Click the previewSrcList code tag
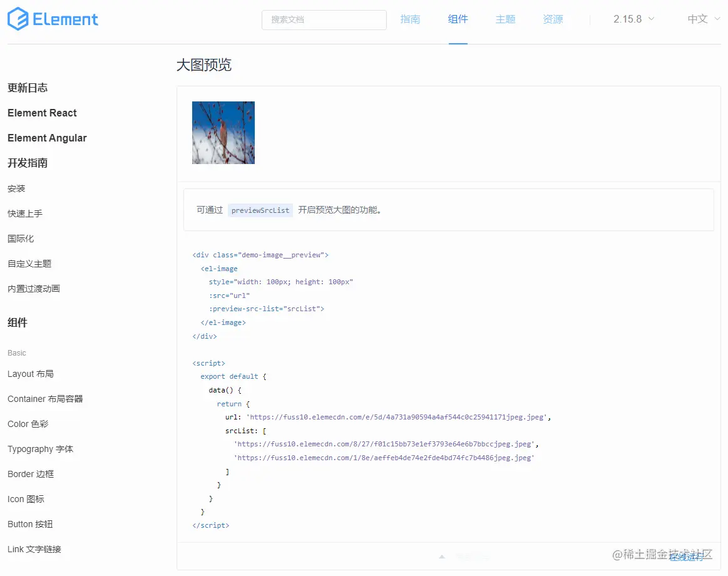 (260, 210)
